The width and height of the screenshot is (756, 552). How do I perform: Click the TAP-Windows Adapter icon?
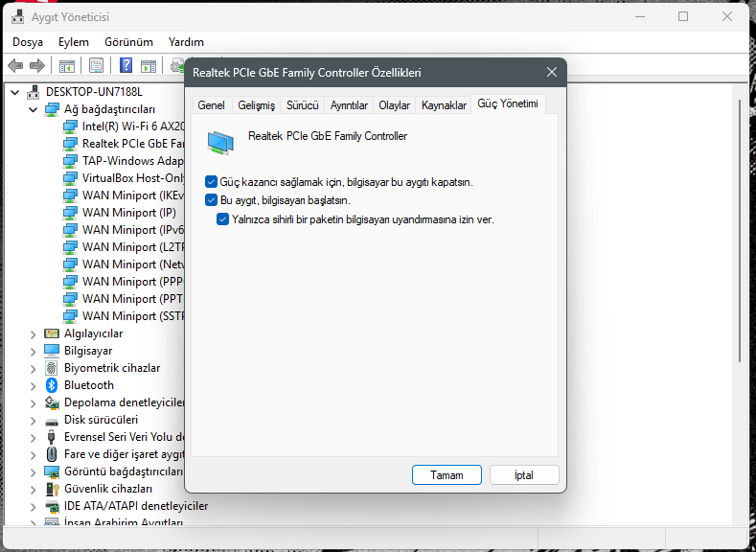click(70, 161)
